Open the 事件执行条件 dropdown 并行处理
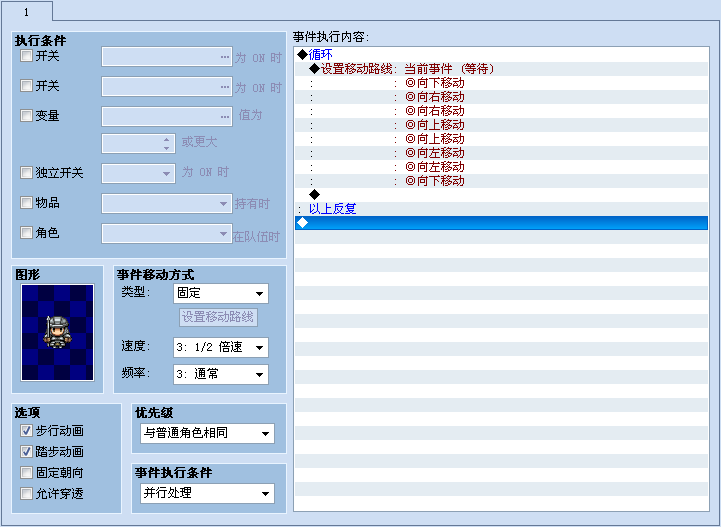The image size is (721, 527). [207, 493]
